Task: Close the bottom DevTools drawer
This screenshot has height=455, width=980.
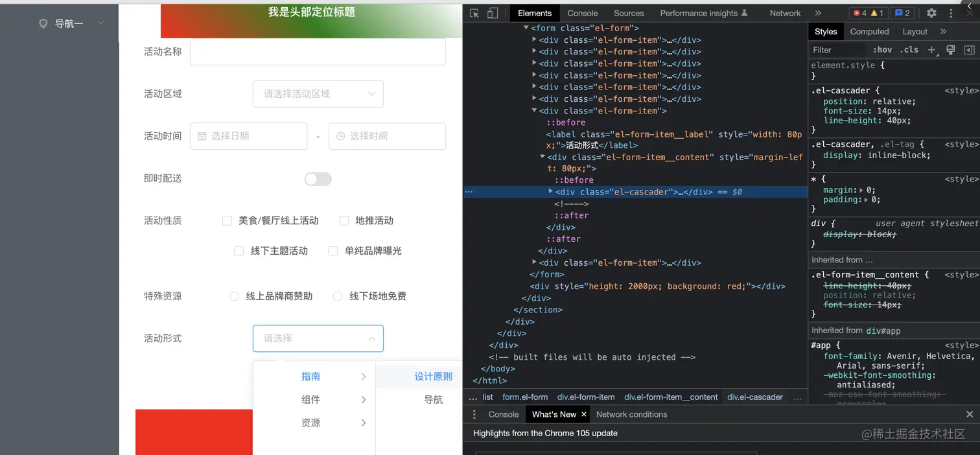Action: coord(970,414)
